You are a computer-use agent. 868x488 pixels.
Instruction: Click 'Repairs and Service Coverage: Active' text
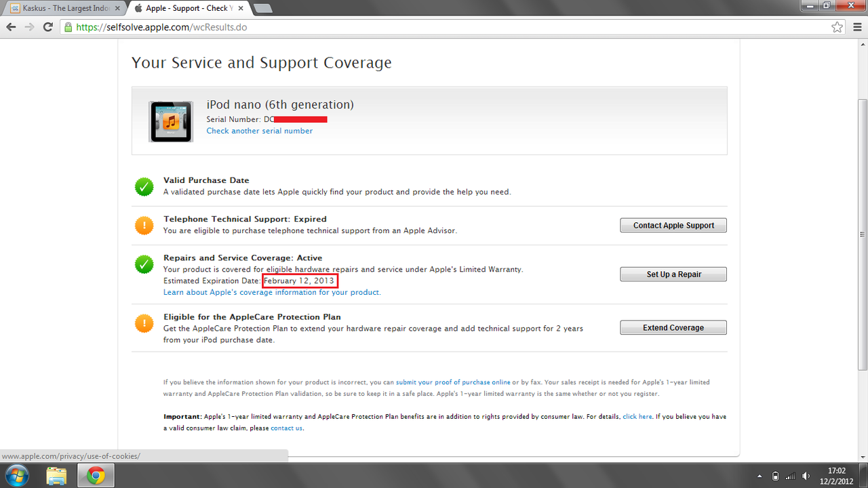[x=243, y=258]
